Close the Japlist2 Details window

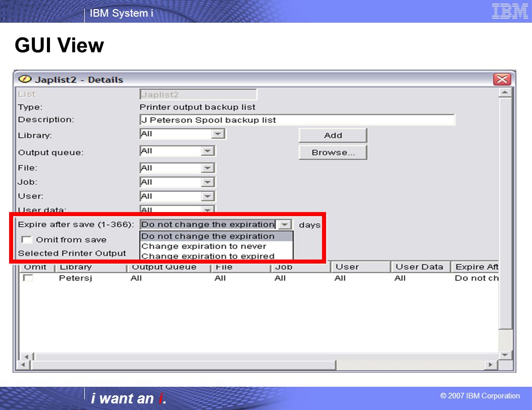click(x=502, y=79)
